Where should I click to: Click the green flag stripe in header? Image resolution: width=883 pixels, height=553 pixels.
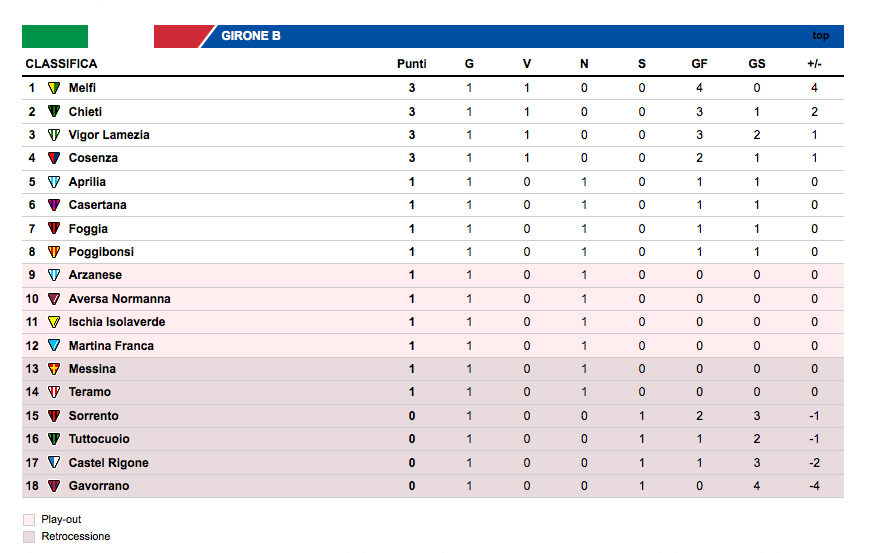tap(55, 36)
